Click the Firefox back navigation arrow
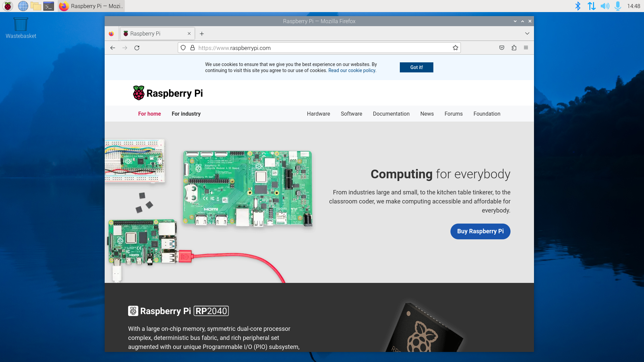 tap(112, 48)
